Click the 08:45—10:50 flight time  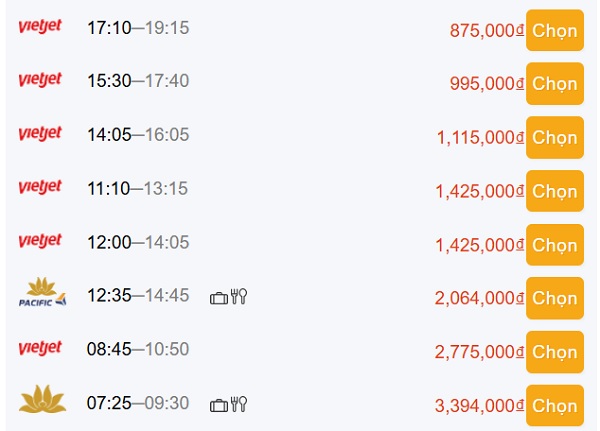(138, 349)
